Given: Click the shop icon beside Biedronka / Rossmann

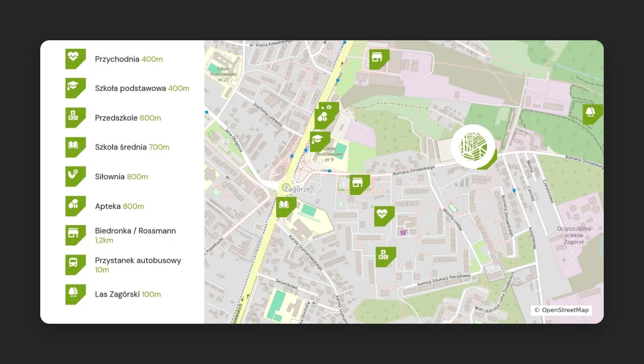Looking at the screenshot, I should (x=75, y=235).
